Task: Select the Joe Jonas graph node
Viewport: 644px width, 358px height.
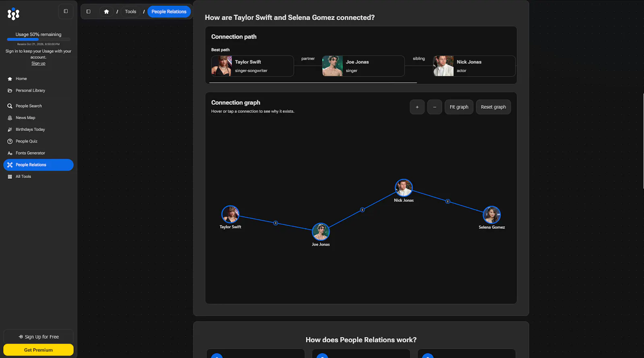Action: (x=321, y=232)
